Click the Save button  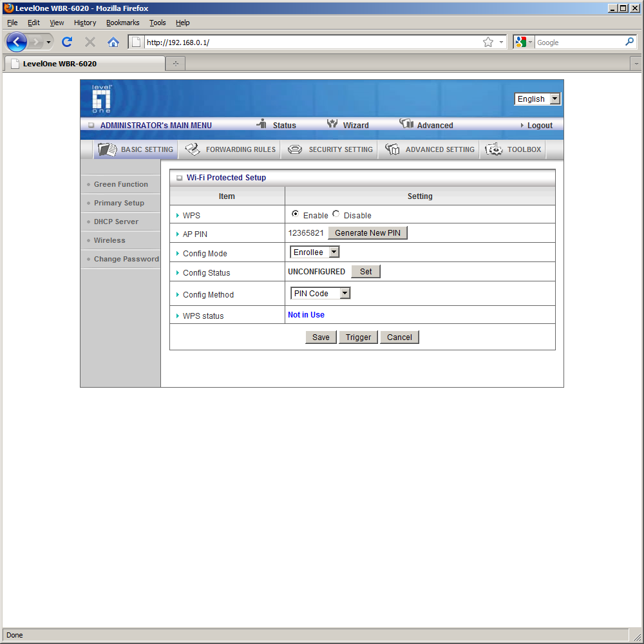pyautogui.click(x=321, y=337)
